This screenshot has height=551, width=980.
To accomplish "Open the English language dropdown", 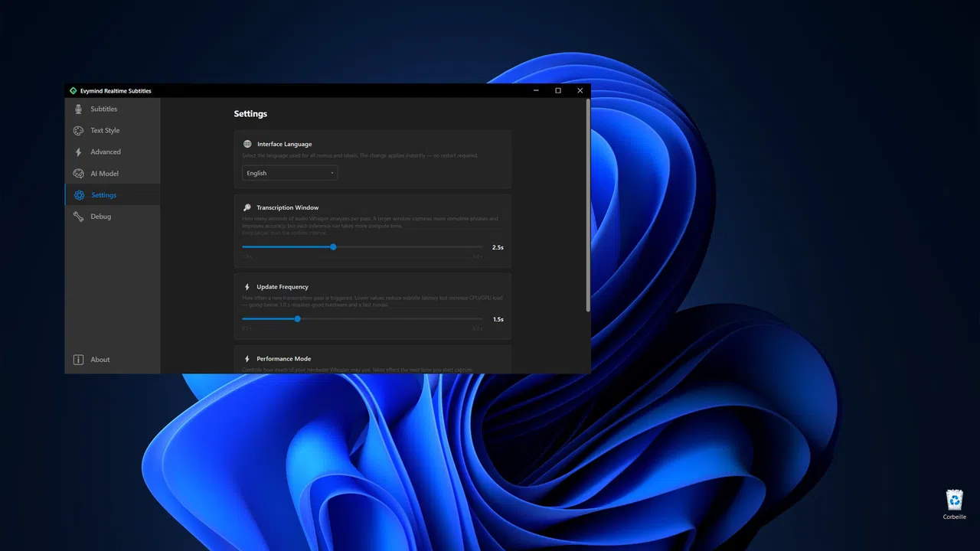I will (290, 173).
